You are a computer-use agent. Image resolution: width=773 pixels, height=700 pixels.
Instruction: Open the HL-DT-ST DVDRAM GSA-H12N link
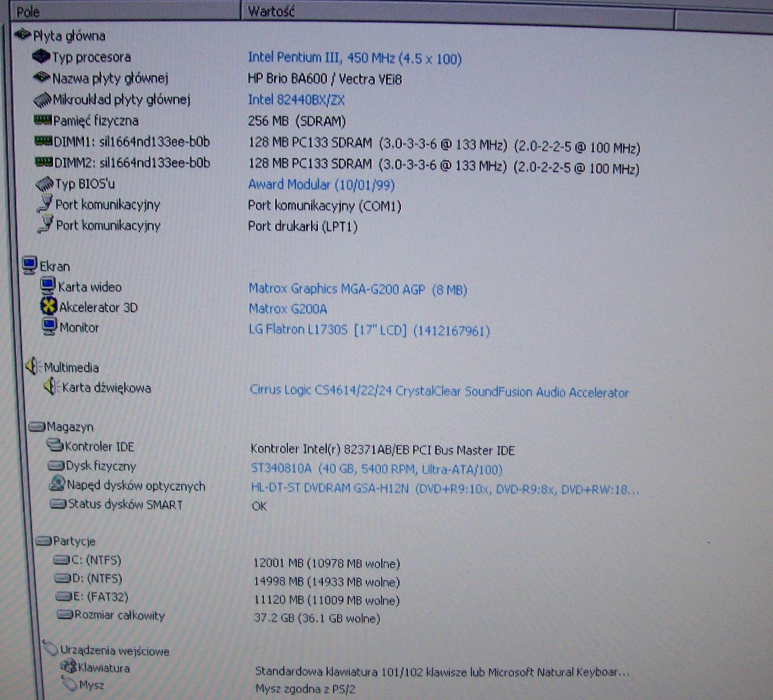(445, 489)
